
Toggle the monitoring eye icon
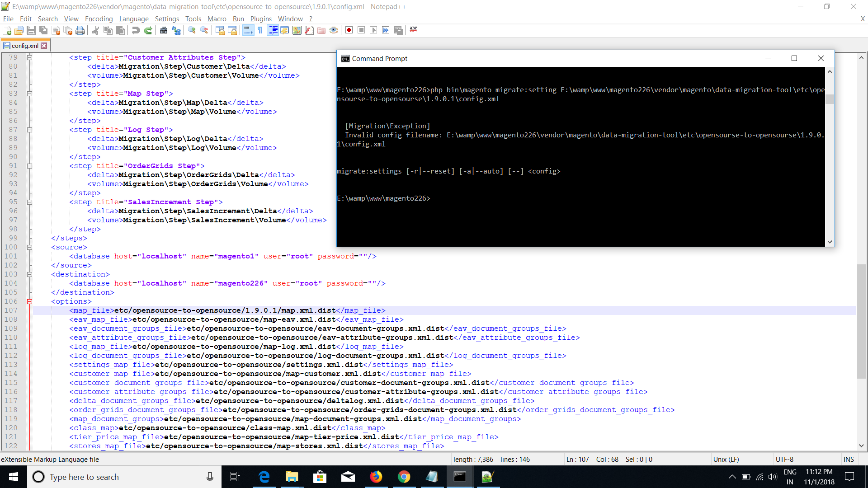334,30
